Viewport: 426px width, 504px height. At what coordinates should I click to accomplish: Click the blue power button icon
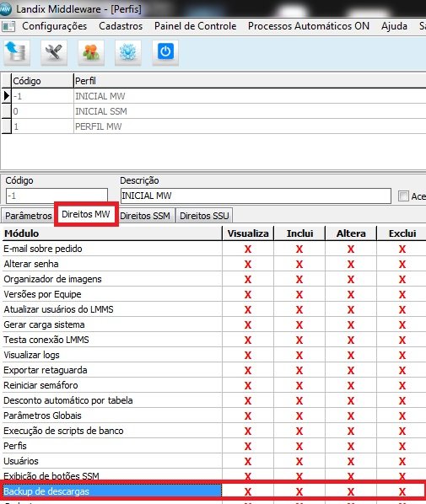coord(165,52)
